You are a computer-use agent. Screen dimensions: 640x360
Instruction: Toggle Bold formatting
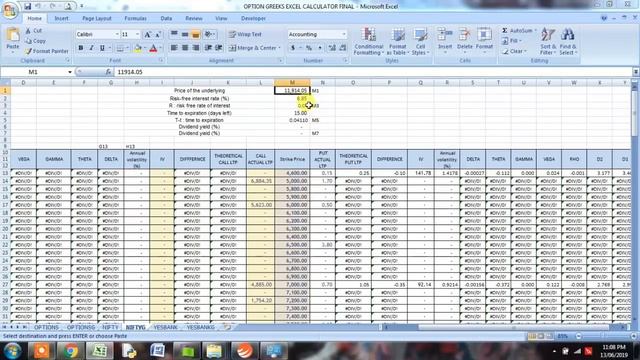point(81,48)
